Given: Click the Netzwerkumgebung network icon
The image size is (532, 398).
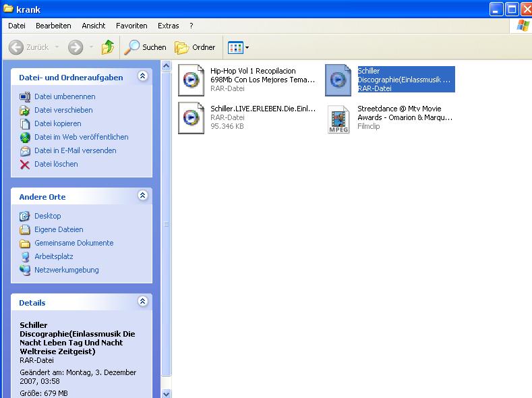Looking at the screenshot, I should click(25, 271).
